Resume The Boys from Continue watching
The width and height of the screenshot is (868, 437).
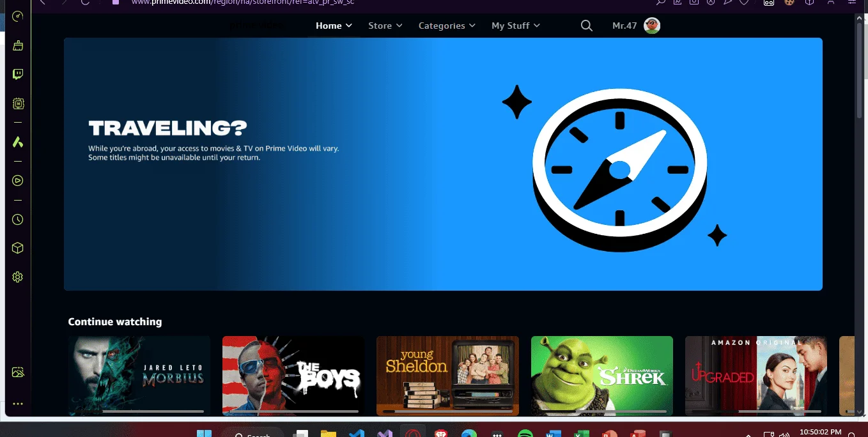293,376
